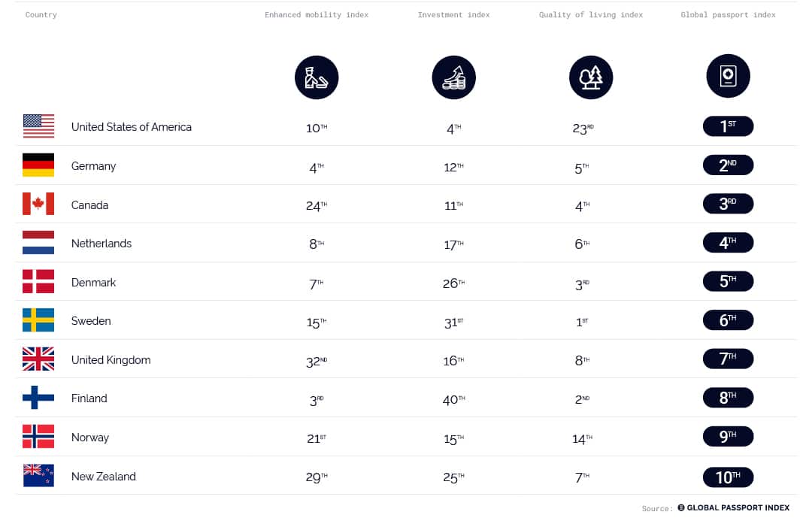This screenshot has width=812, height=521.
Task: Click the Germany country name
Action: 94,166
